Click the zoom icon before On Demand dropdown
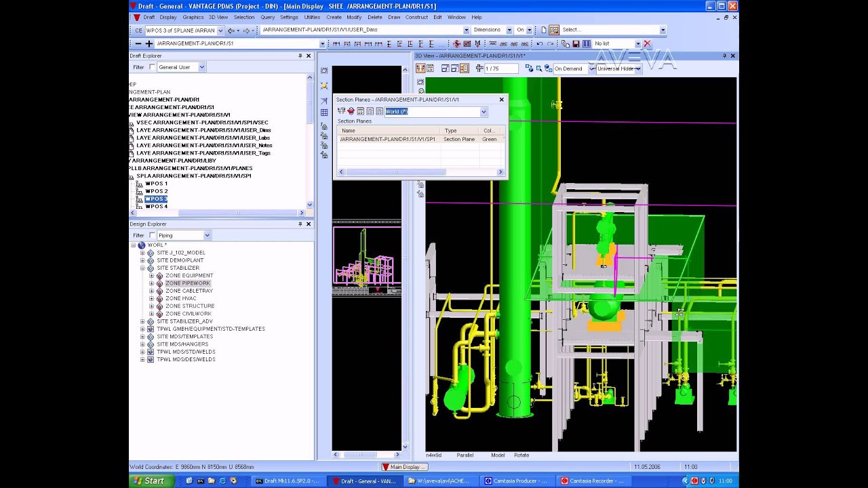Image resolution: width=868 pixels, height=488 pixels. coord(547,68)
